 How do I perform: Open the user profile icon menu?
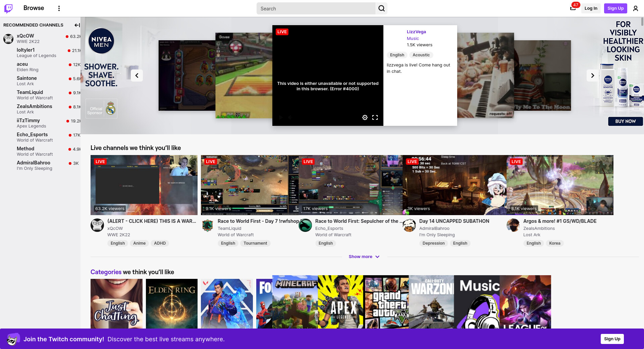coord(635,8)
